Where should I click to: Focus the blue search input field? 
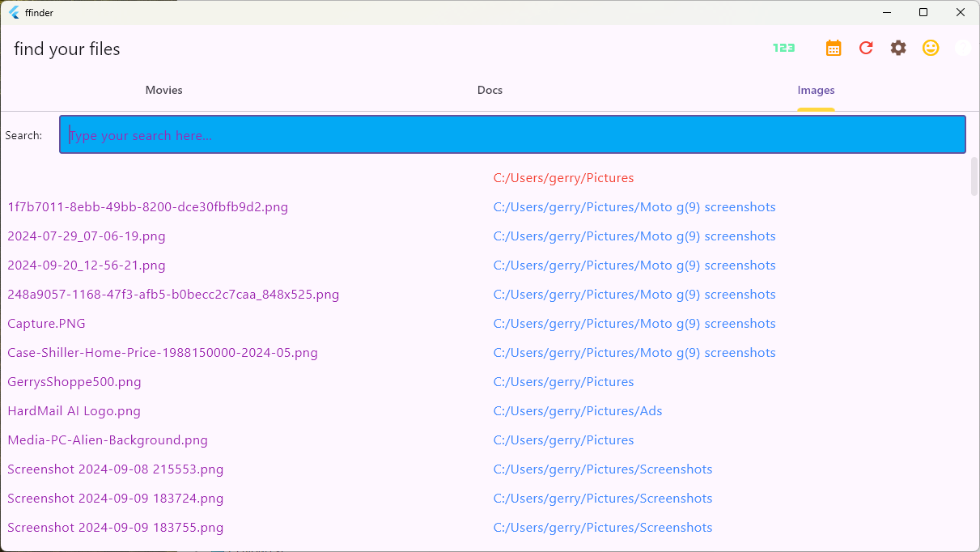[x=512, y=134]
